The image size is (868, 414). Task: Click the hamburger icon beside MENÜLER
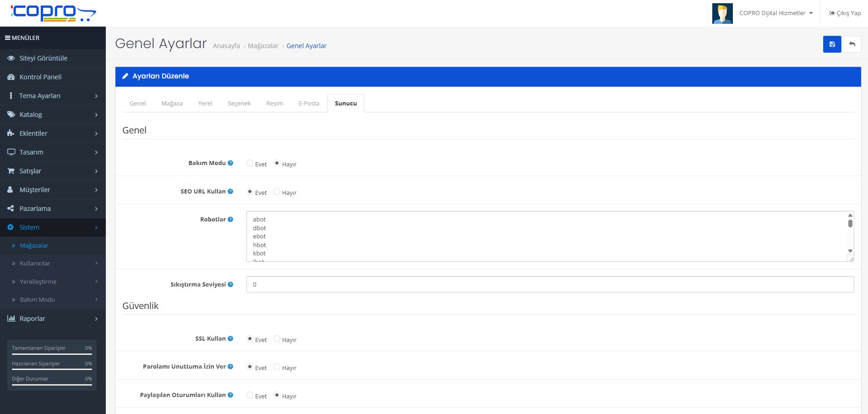[x=8, y=38]
